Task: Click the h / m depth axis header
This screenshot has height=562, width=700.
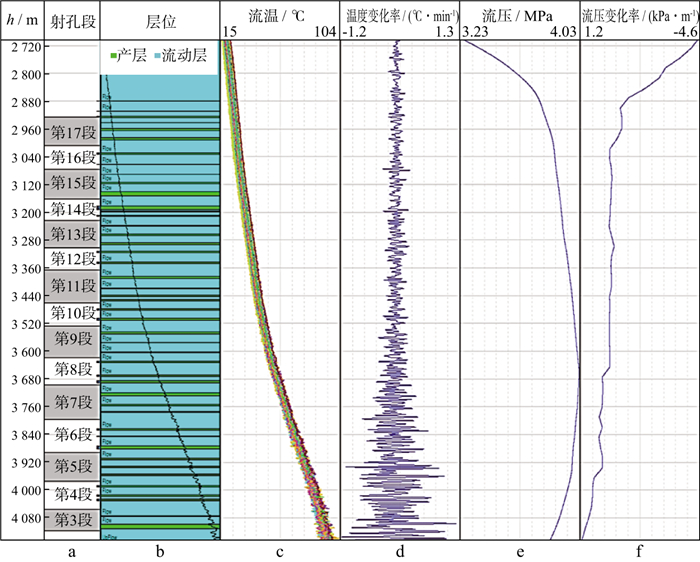Action: tap(22, 20)
